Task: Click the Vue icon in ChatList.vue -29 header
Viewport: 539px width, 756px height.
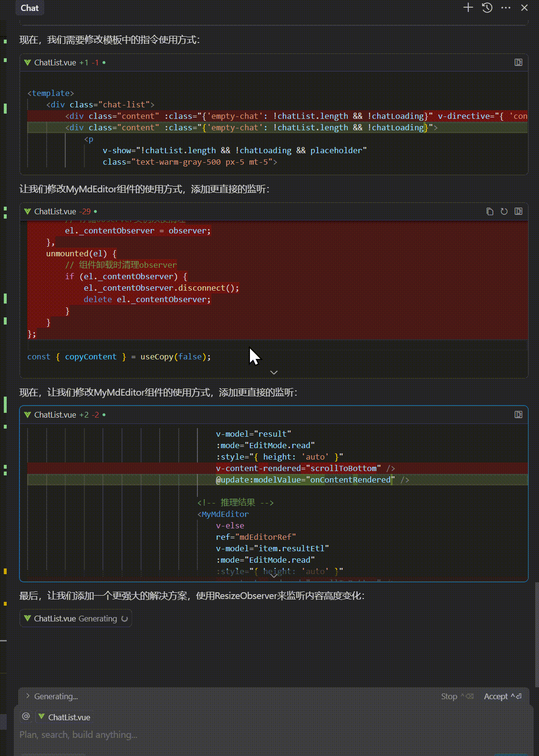Action: click(28, 211)
